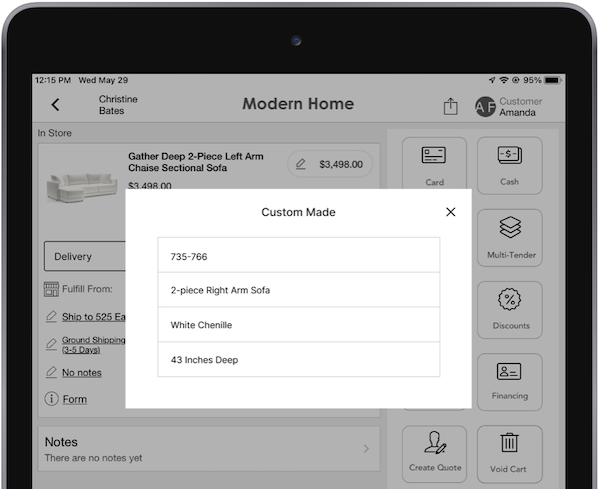Select the White Chenille row
Screen dimensions: 600x489
click(298, 325)
